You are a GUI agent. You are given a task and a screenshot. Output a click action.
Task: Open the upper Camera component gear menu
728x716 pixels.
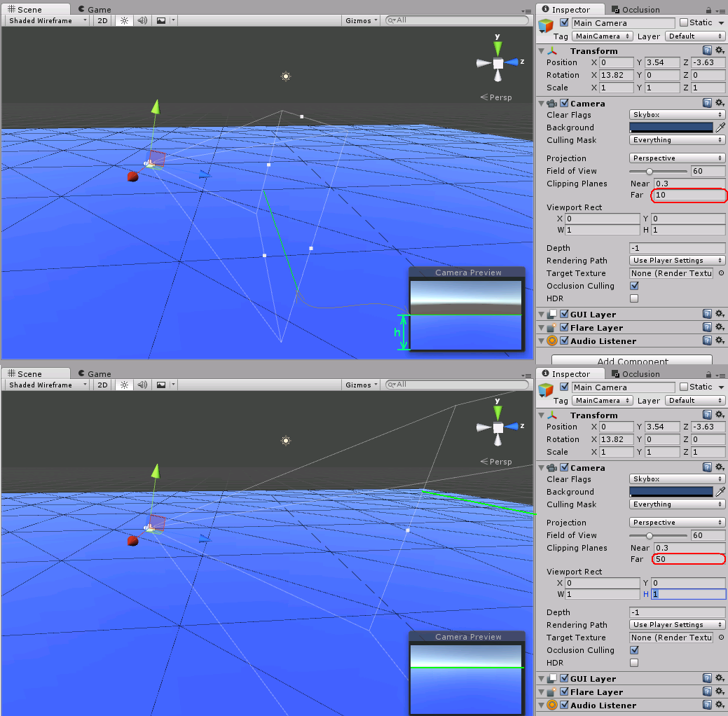point(720,103)
